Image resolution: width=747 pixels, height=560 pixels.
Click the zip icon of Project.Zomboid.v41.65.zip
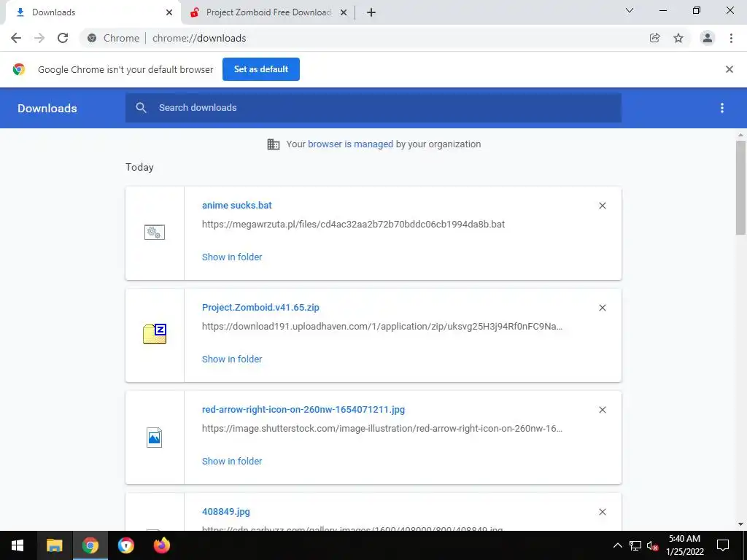[155, 334]
